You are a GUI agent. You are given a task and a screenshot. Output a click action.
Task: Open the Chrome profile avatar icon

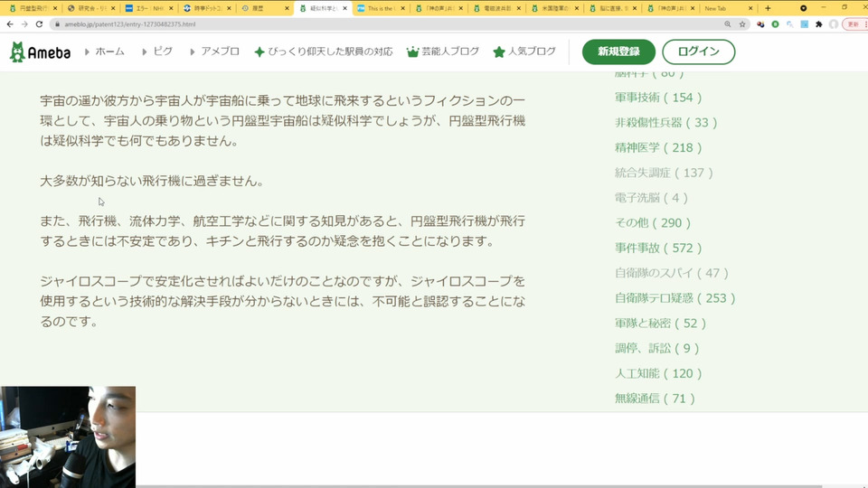(833, 24)
